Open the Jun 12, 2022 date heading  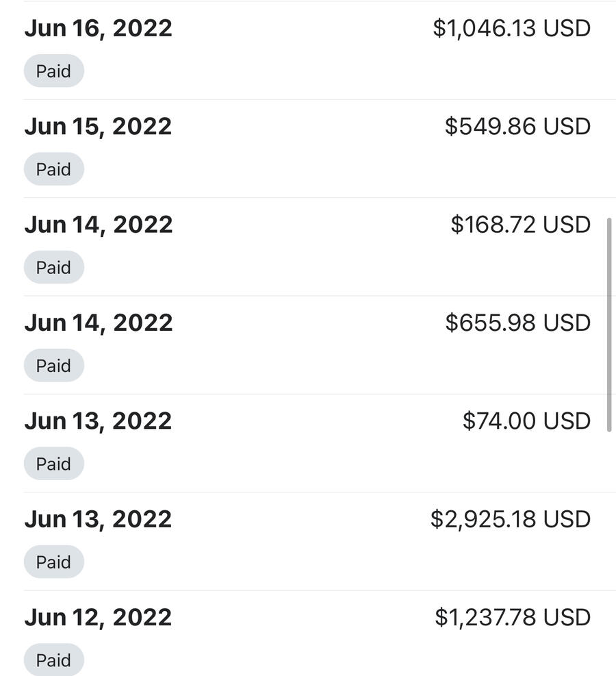pos(98,617)
